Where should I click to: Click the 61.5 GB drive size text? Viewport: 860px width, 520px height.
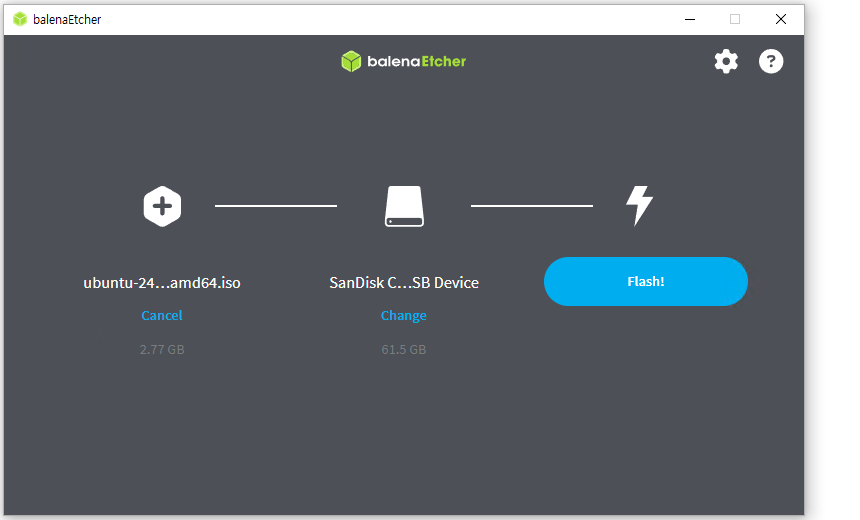tap(404, 349)
